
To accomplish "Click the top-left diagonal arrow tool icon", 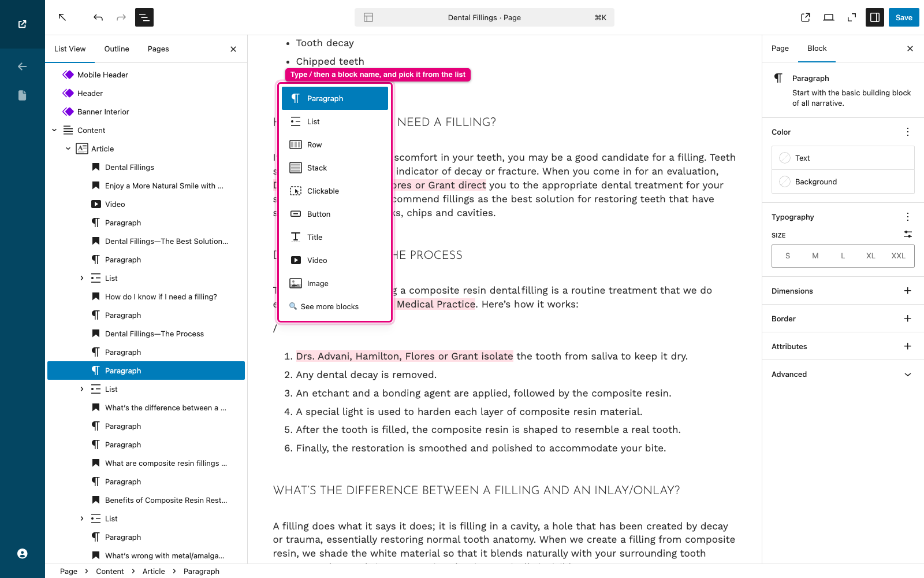I will 62,17.
